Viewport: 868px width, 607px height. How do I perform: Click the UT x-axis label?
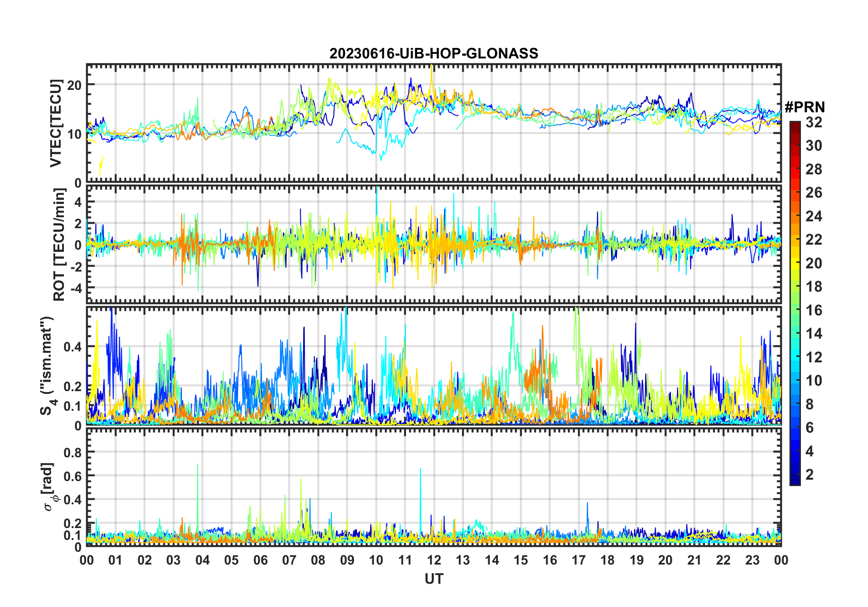(434, 579)
